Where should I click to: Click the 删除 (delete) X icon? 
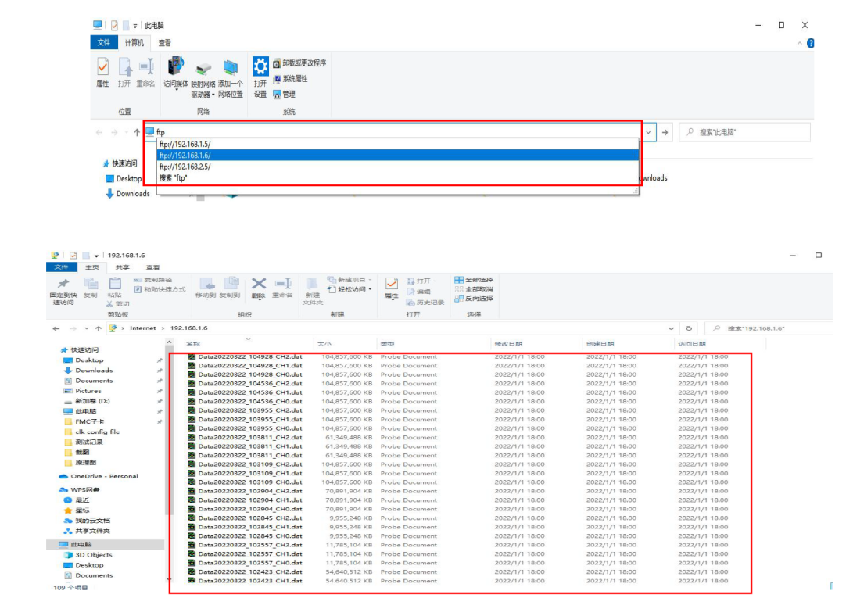point(259,284)
